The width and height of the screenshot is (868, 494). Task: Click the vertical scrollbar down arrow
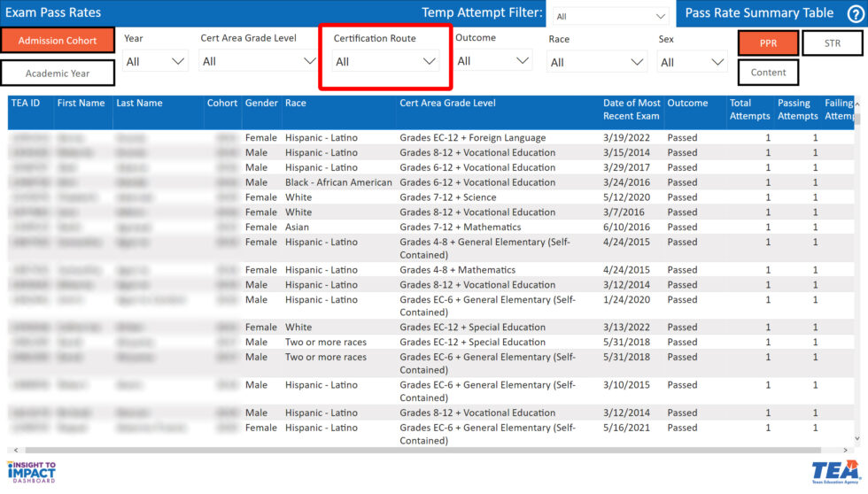(x=857, y=439)
